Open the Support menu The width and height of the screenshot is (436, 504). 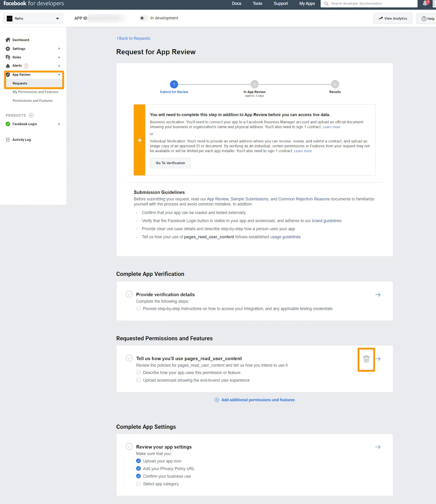pyautogui.click(x=281, y=3)
